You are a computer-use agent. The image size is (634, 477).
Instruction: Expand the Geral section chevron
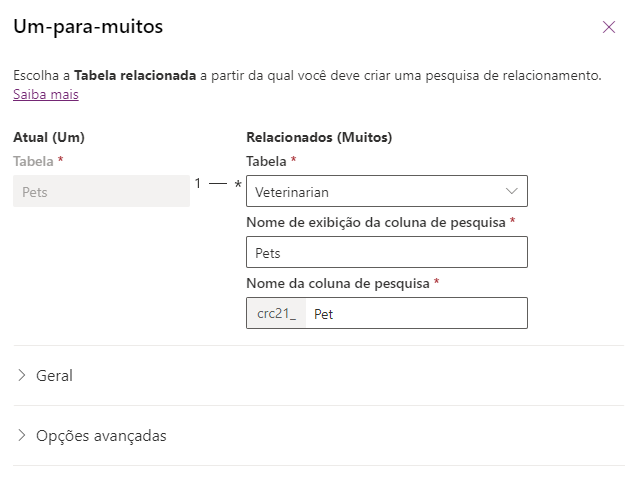point(22,375)
